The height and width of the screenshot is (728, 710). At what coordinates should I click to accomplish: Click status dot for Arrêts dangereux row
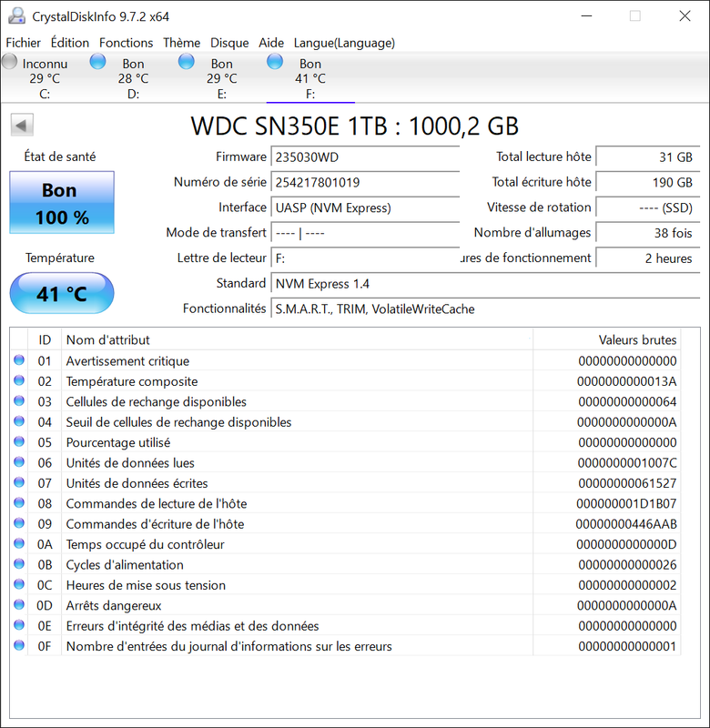click(x=19, y=604)
